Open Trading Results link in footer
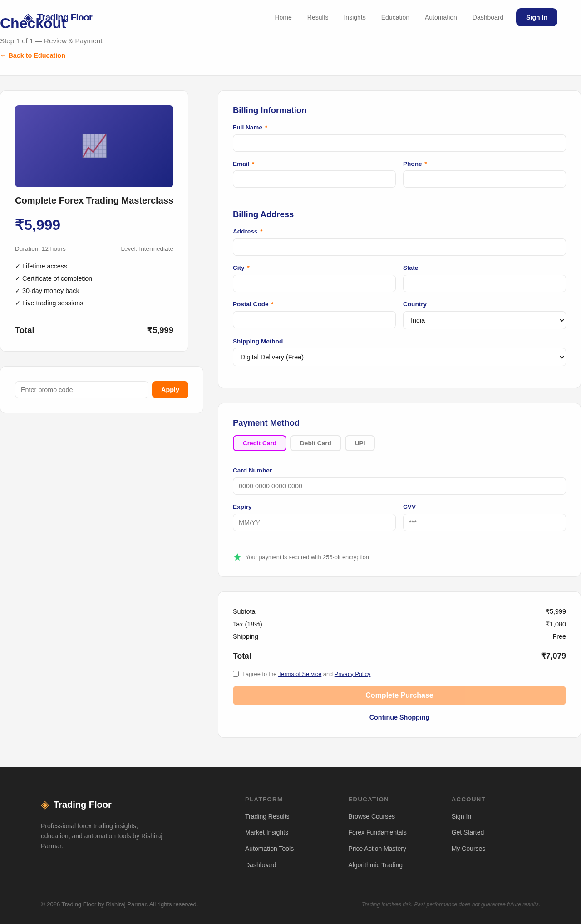This screenshot has width=581, height=924. click(x=267, y=816)
